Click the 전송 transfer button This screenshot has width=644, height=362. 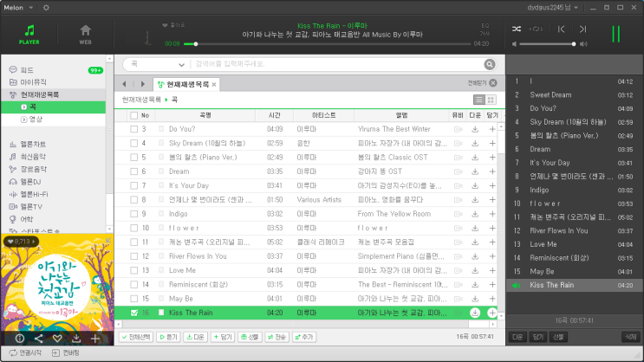276,338
